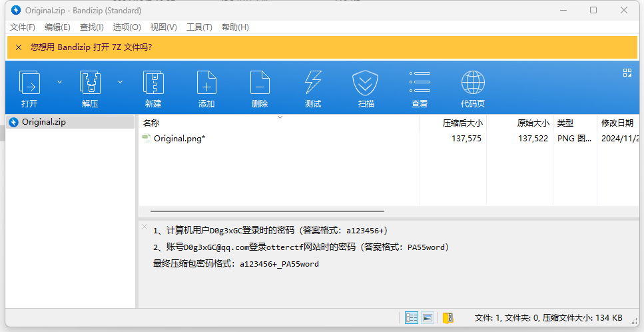Sort by the 修改日期 column header
The height and width of the screenshot is (332, 644).
pyautogui.click(x=618, y=123)
